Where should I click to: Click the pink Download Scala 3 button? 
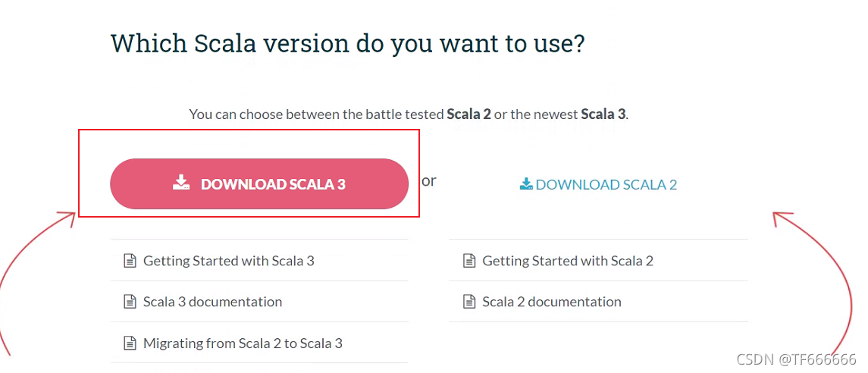click(x=259, y=183)
